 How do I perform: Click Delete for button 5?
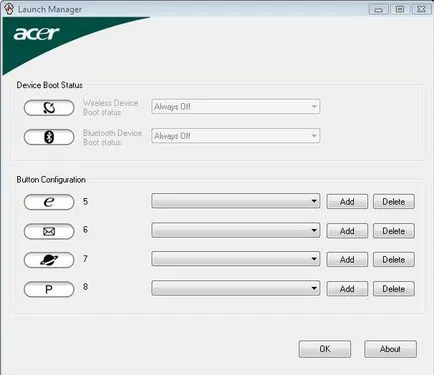tap(394, 202)
